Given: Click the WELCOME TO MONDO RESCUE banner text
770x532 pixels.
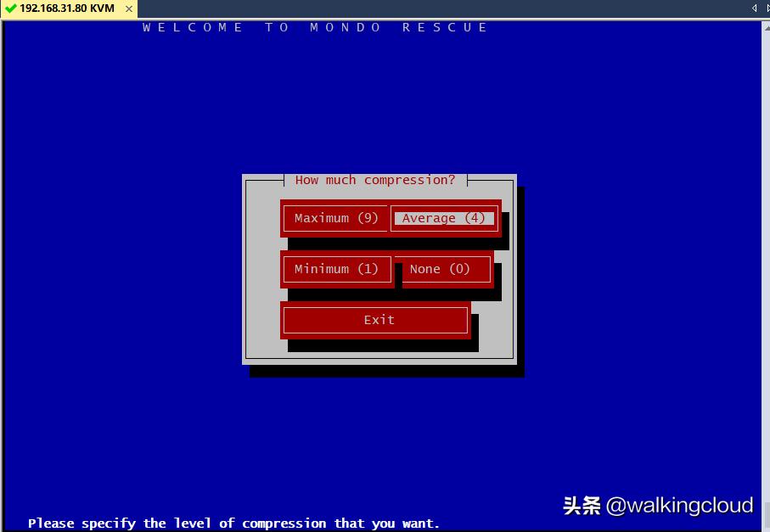Looking at the screenshot, I should (x=313, y=27).
